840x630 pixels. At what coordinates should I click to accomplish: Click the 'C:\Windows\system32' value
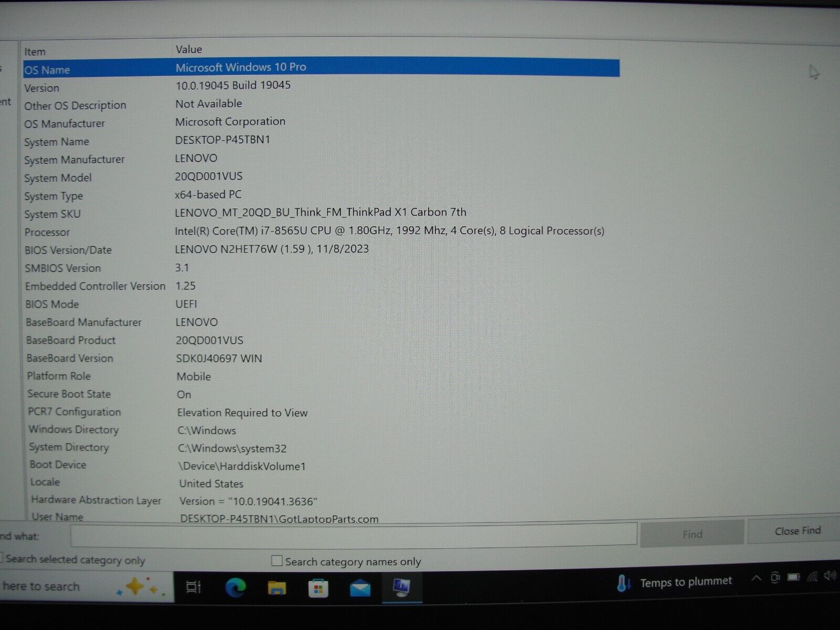[x=232, y=448]
